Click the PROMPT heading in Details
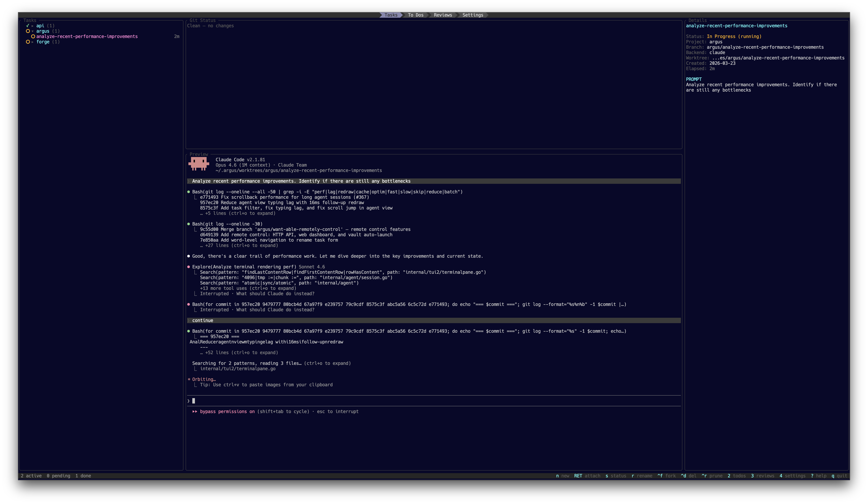 694,79
